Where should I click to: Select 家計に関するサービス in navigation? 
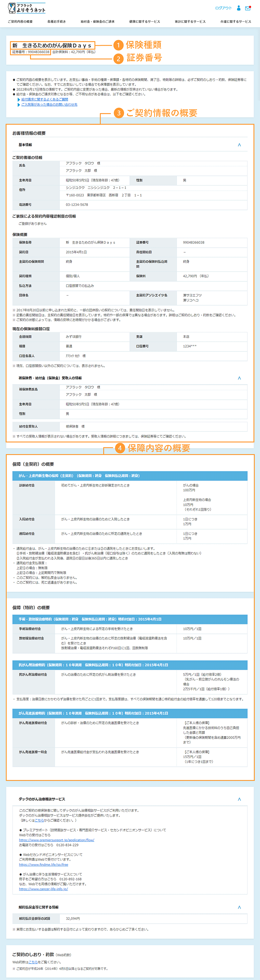tap(190, 22)
